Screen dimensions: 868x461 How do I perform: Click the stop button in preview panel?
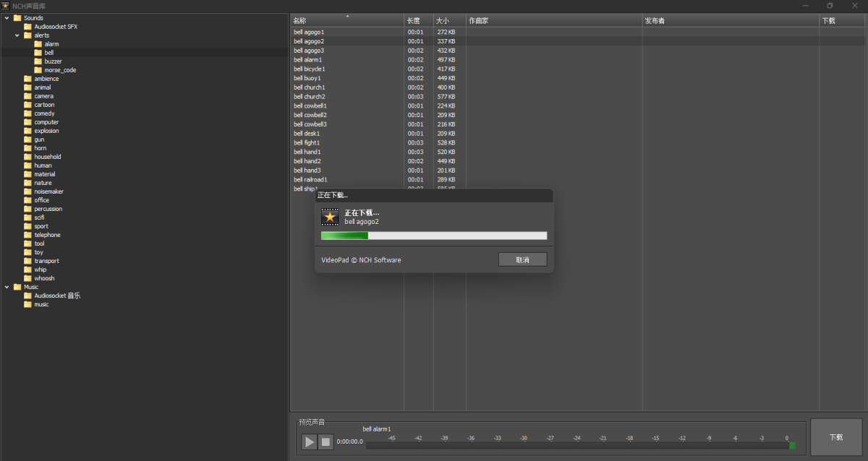pos(325,441)
